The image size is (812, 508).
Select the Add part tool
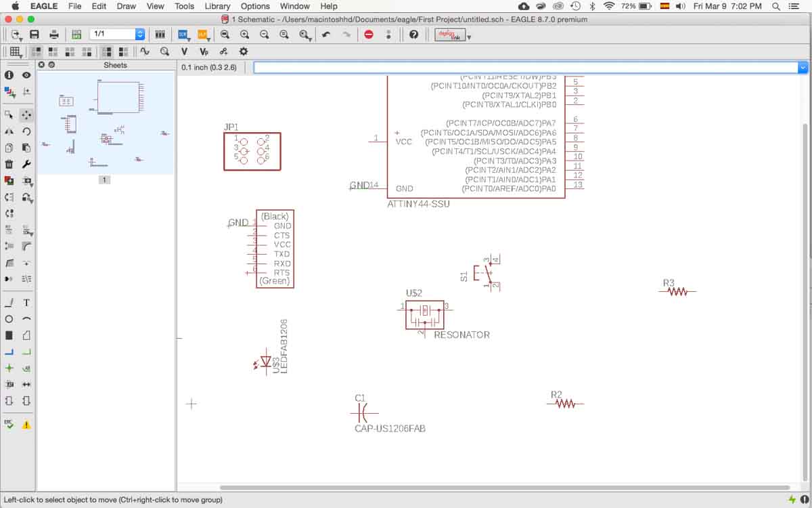(9, 181)
